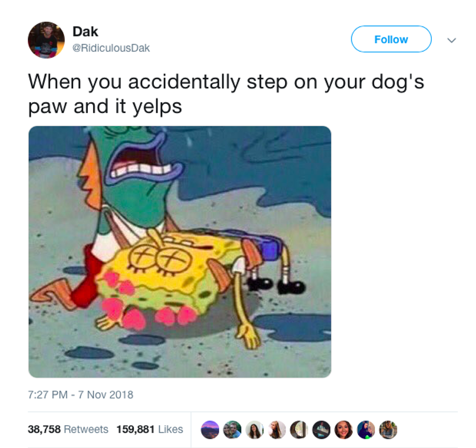Select the fourth liker avatar with long hair

[277, 430]
